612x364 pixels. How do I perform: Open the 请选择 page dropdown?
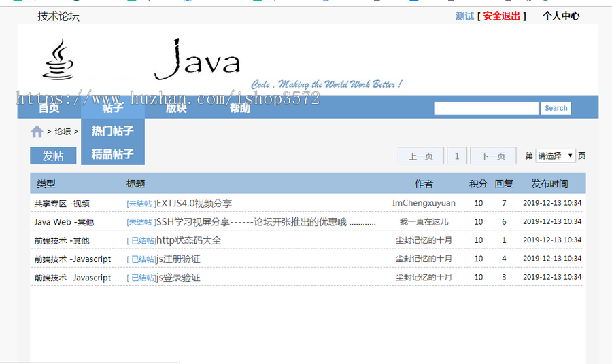click(556, 156)
